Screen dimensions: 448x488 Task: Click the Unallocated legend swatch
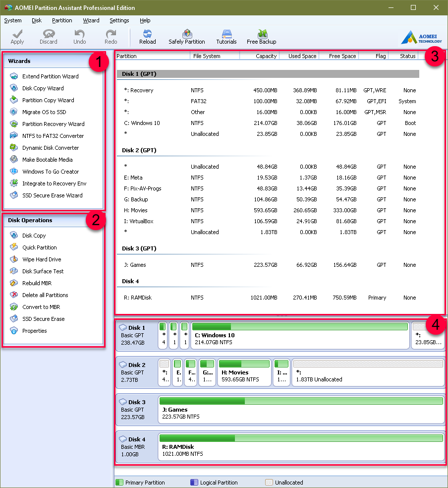(x=269, y=483)
